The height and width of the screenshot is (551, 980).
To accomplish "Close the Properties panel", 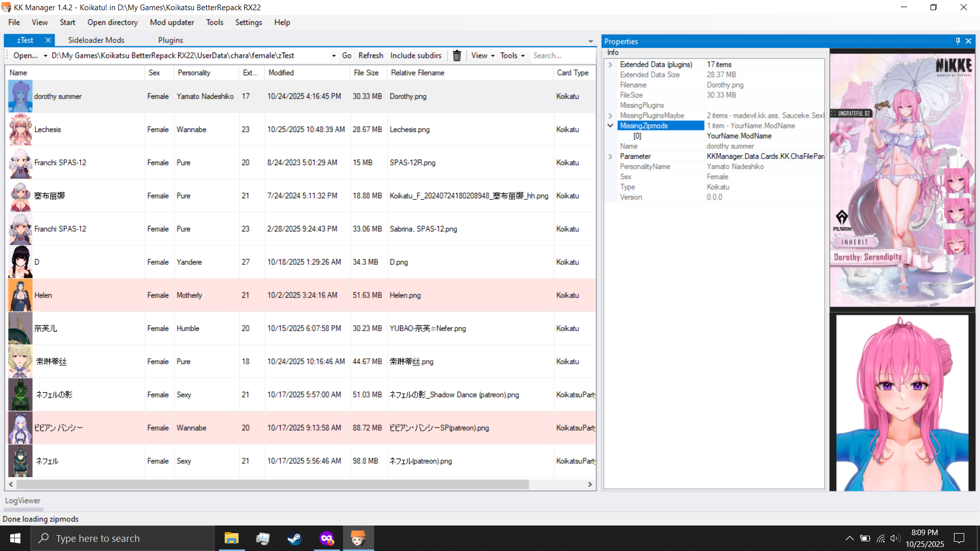I will point(968,41).
